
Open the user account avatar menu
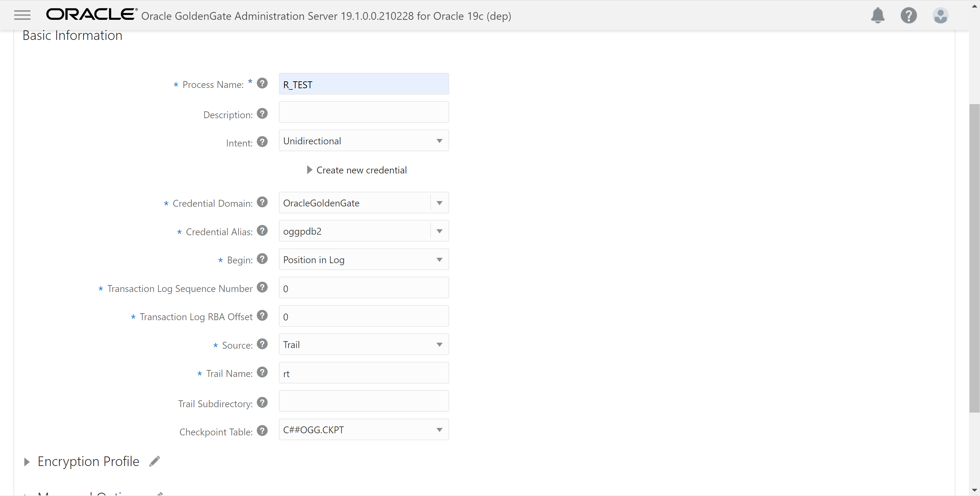click(x=940, y=16)
